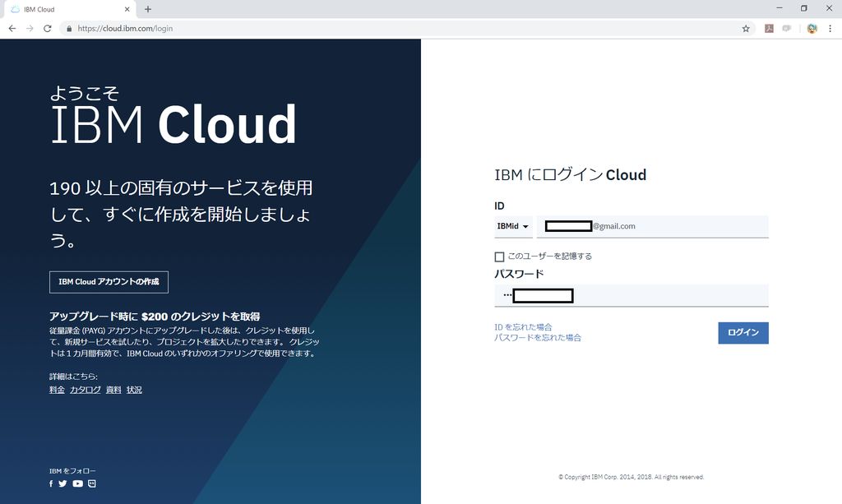Select the IBM Cloud browser tab
This screenshot has height=504, width=842.
70,9
